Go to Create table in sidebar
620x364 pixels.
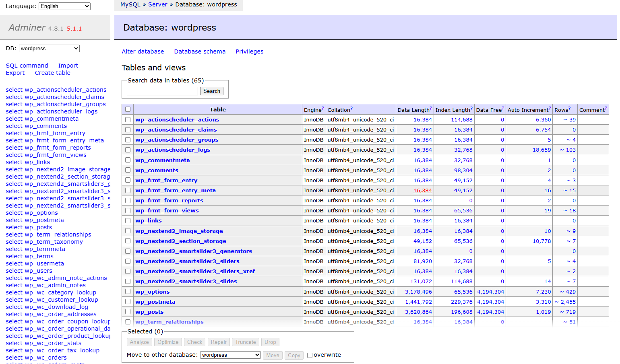point(52,73)
